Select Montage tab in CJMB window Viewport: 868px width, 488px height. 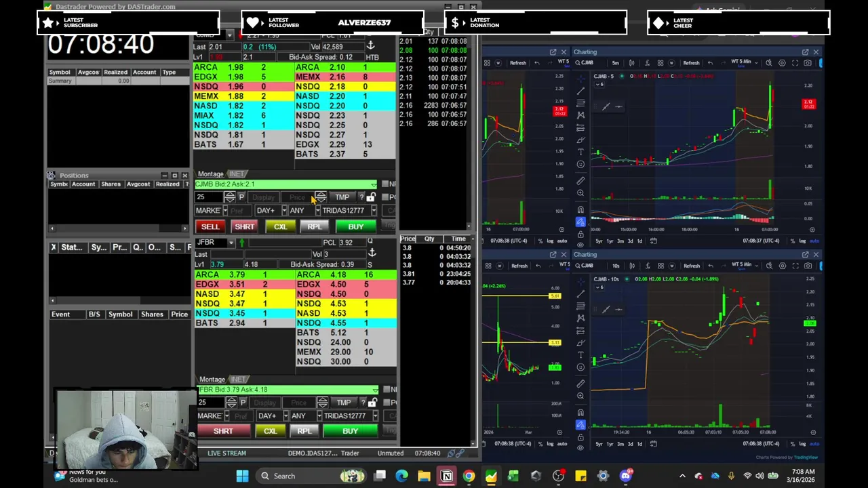[210, 174]
